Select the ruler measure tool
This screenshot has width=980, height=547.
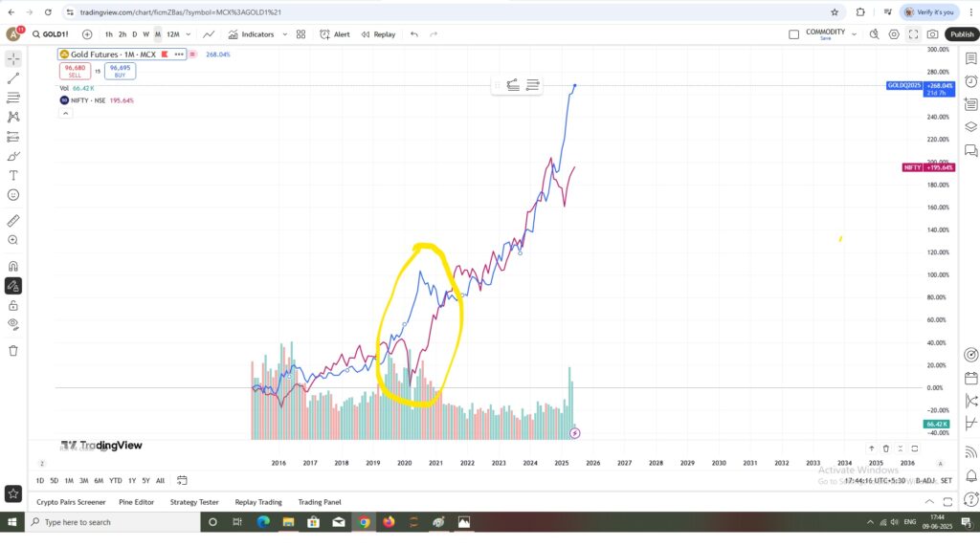pos(13,220)
